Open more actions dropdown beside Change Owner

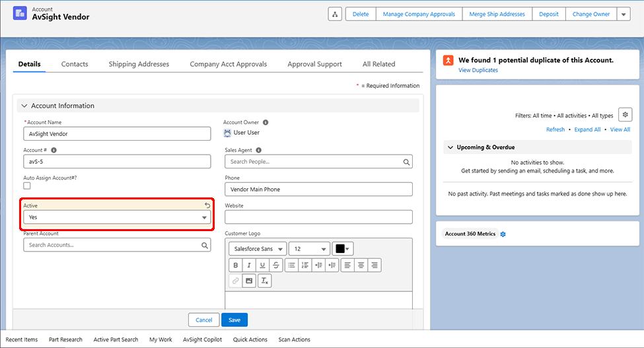click(x=624, y=14)
